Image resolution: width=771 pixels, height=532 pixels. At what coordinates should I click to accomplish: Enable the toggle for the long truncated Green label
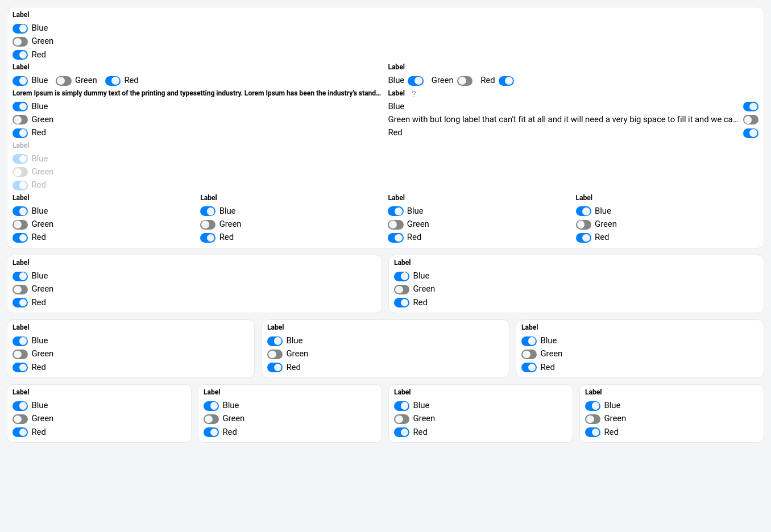751,120
